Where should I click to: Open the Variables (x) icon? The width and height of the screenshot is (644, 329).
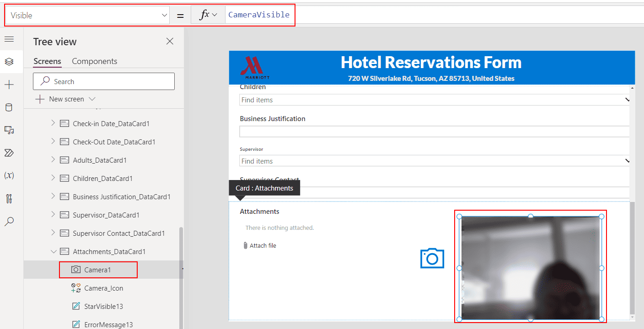tap(9, 175)
